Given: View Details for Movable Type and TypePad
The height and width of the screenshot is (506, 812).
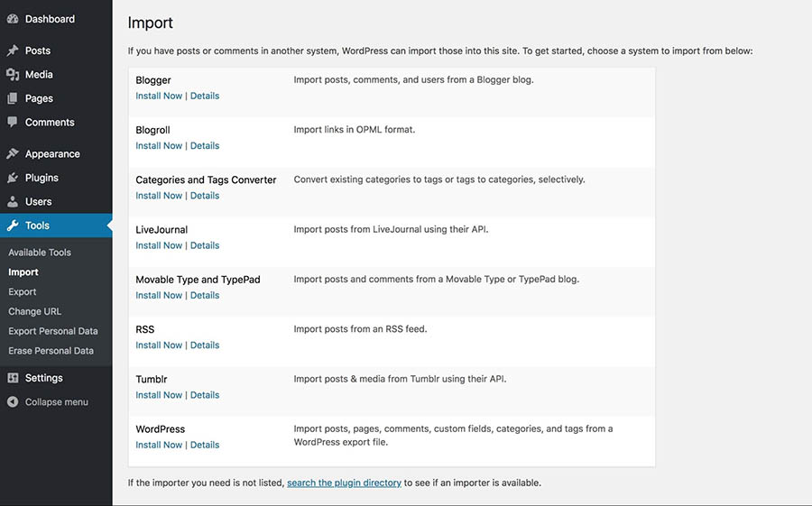Looking at the screenshot, I should pyautogui.click(x=205, y=295).
